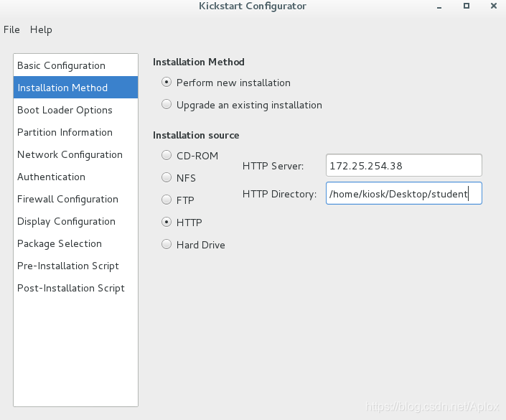The width and height of the screenshot is (506, 420).
Task: Choose Hard Drive installation source
Action: pyautogui.click(x=167, y=245)
